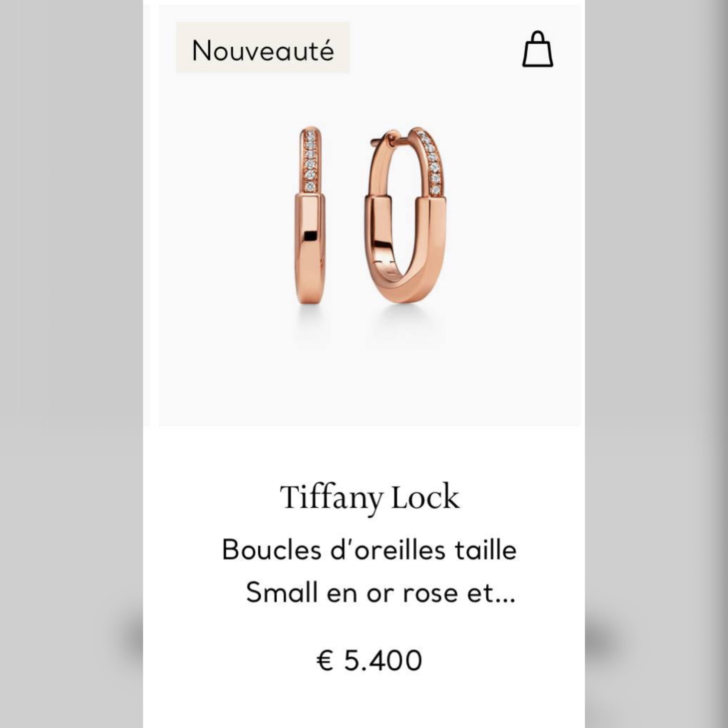Image resolution: width=728 pixels, height=728 pixels.
Task: Click the diamond row on the left earring
Action: pyautogui.click(x=310, y=160)
